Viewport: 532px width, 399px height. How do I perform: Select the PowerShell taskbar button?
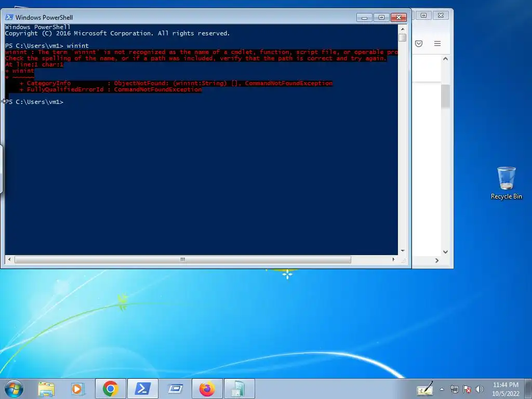click(142, 389)
